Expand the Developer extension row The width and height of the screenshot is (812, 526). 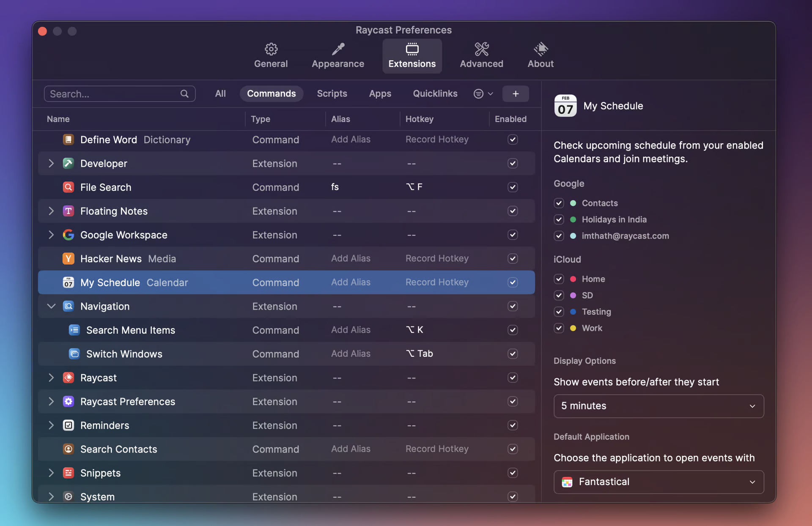(51, 163)
